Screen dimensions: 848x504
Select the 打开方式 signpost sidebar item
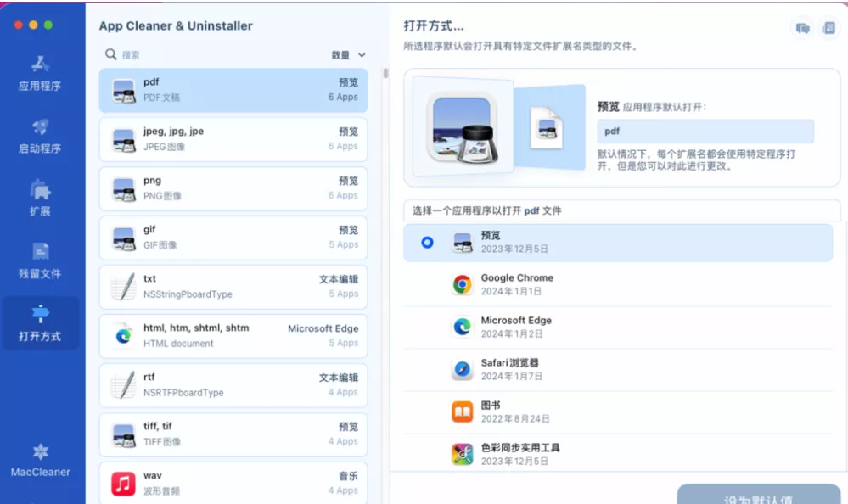41,323
